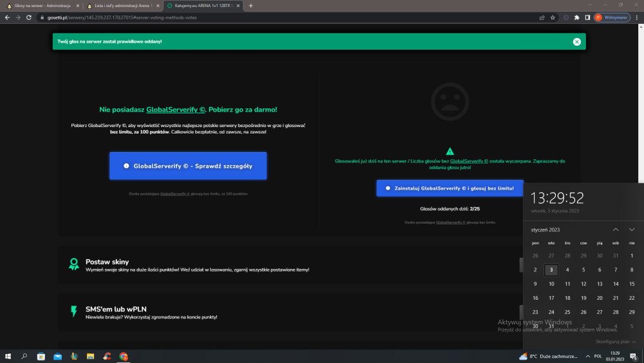This screenshot has width=644, height=363.
Task: Click the green warning triangle icon
Action: tap(450, 152)
